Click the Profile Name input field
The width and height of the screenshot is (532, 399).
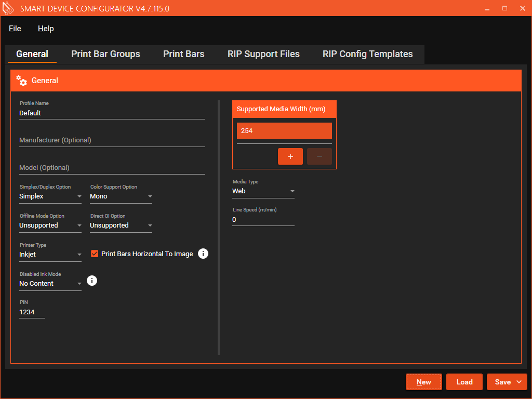click(112, 113)
